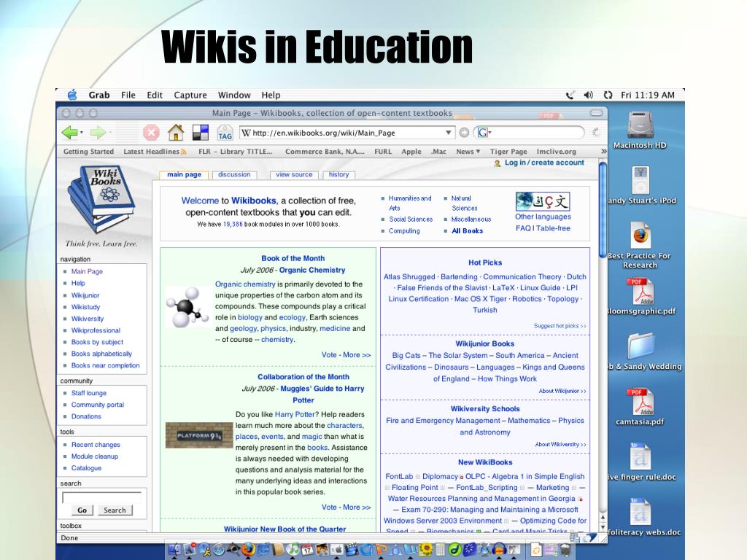Open the history tab of the wiki page
747x560 pixels.
338,175
